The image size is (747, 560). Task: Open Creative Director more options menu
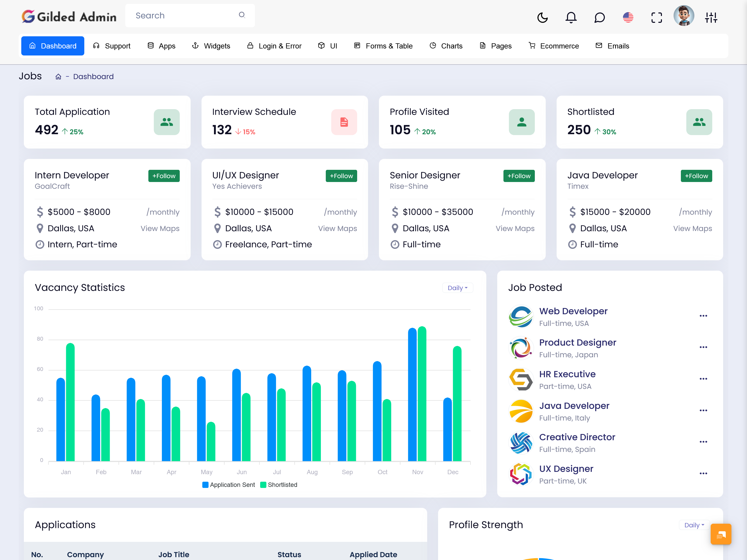(x=703, y=442)
